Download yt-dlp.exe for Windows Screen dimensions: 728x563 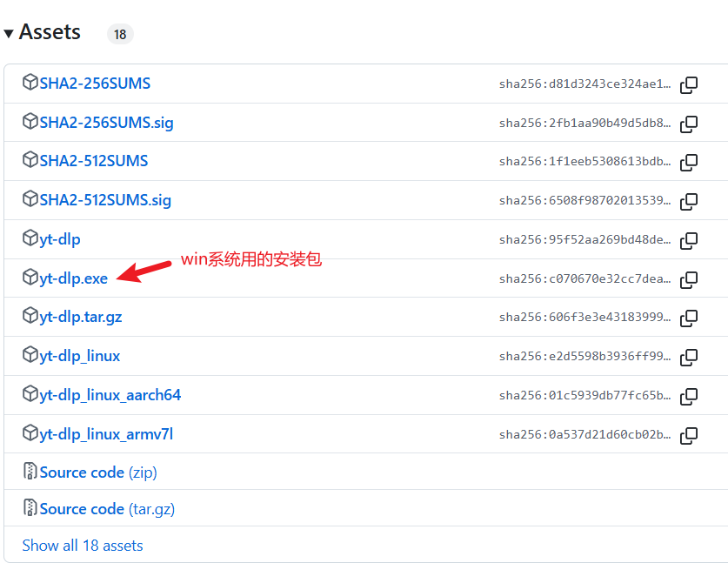click(x=74, y=278)
